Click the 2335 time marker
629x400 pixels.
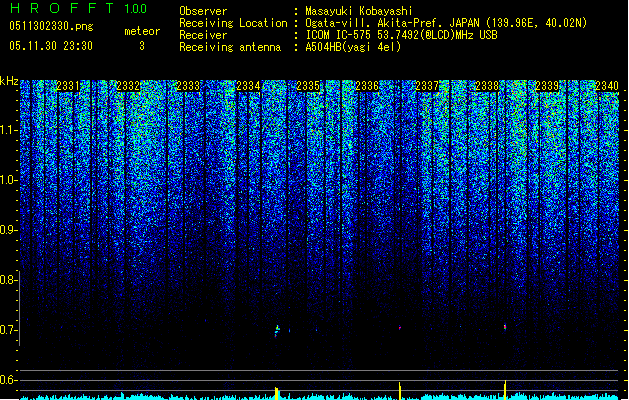(x=308, y=86)
